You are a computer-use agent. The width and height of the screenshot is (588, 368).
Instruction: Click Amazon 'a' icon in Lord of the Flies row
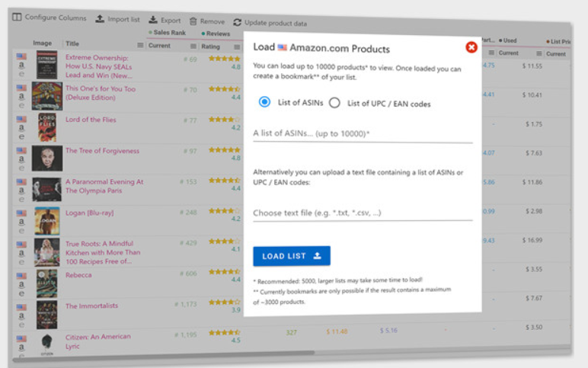click(22, 127)
